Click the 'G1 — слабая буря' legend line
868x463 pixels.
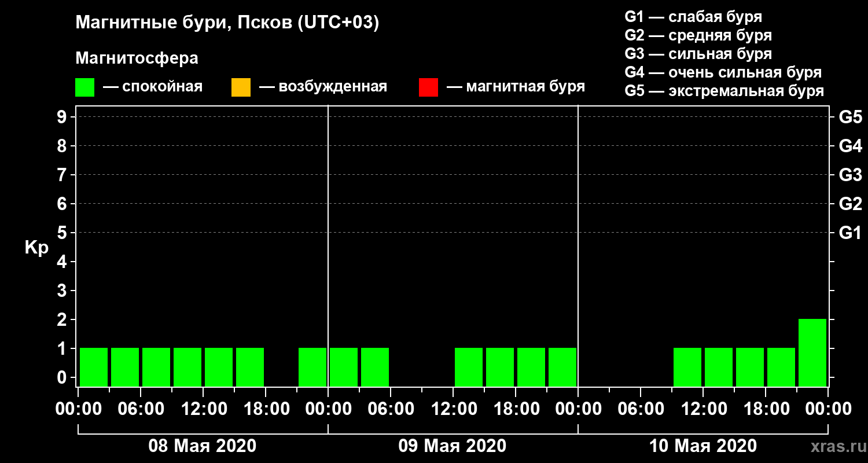pos(693,17)
